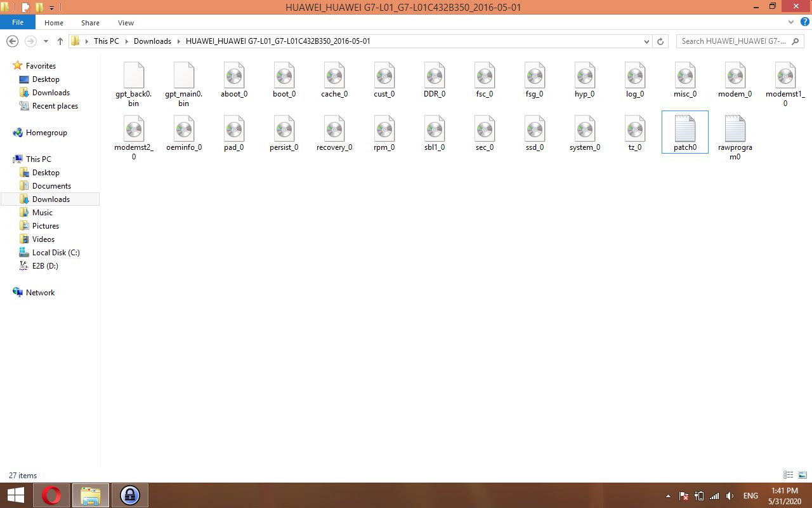Select the boot_0 disc image icon
The image size is (812, 508).
tap(284, 75)
